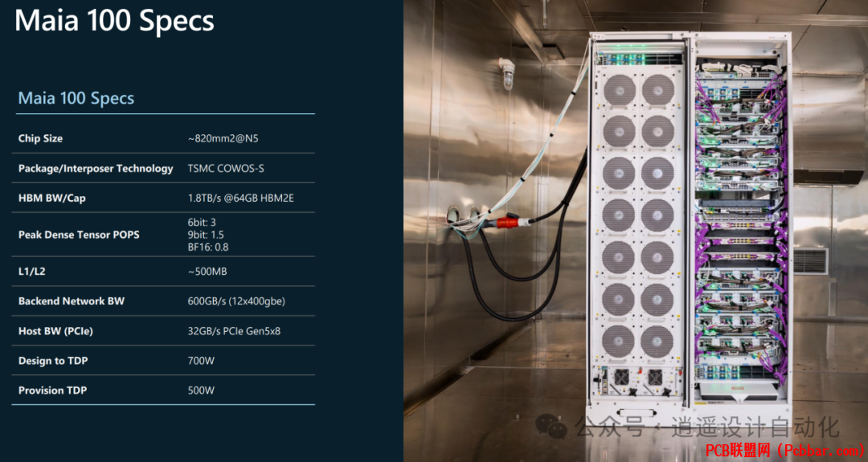Click the blue 'Maia 100 Specs' table heading
The height and width of the screenshot is (462, 868).
(x=76, y=99)
